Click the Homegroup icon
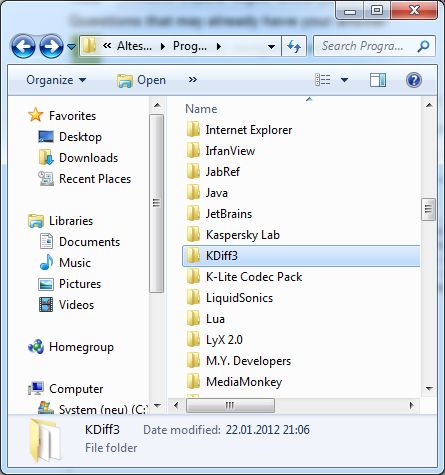The height and width of the screenshot is (475, 445). (36, 347)
